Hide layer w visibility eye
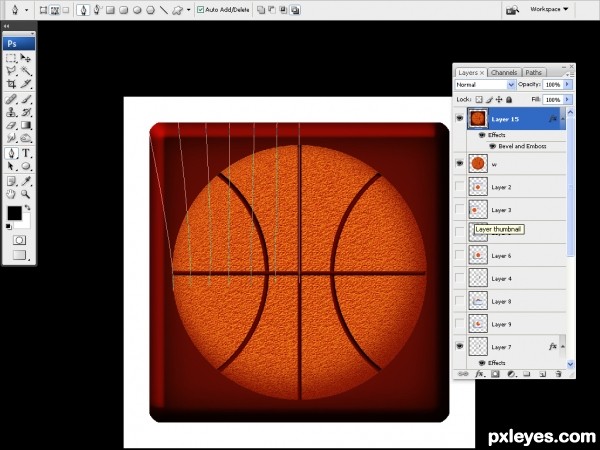The height and width of the screenshot is (450, 600). 460,163
